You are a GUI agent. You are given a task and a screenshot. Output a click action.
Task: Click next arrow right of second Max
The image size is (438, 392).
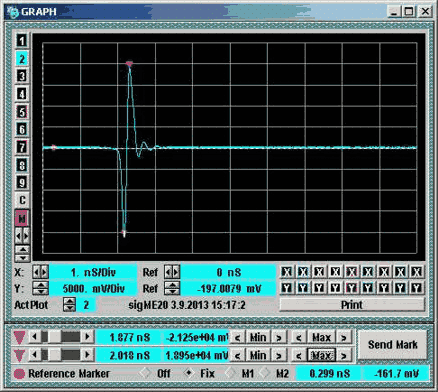tap(344, 355)
